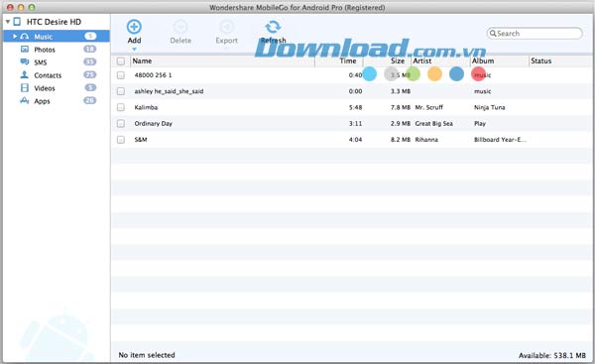Viewport: 595px width, 364px height.
Task: Expand the Music category arrow
Action: pos(15,37)
